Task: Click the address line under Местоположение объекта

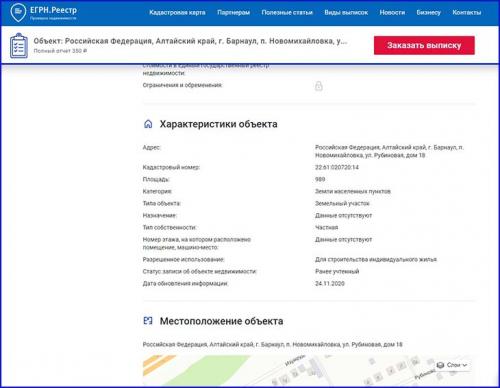Action: [272, 344]
